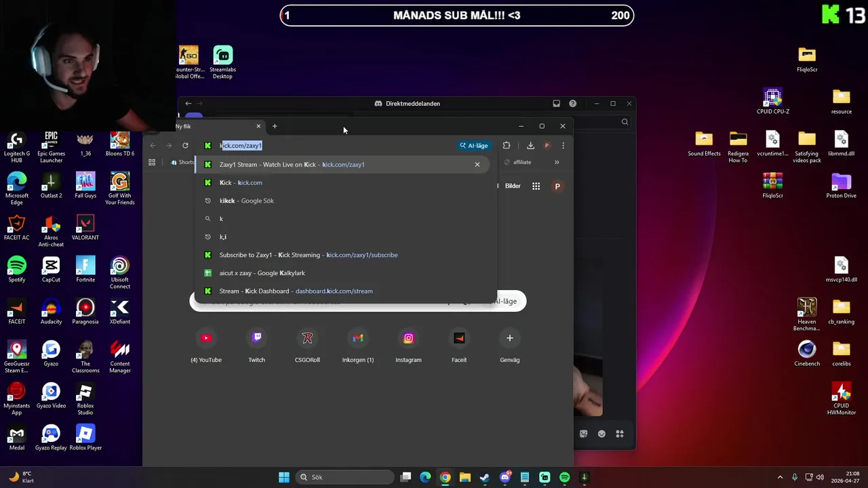The image size is (868, 488).
Task: Open Discord emoji picker
Action: 601,434
